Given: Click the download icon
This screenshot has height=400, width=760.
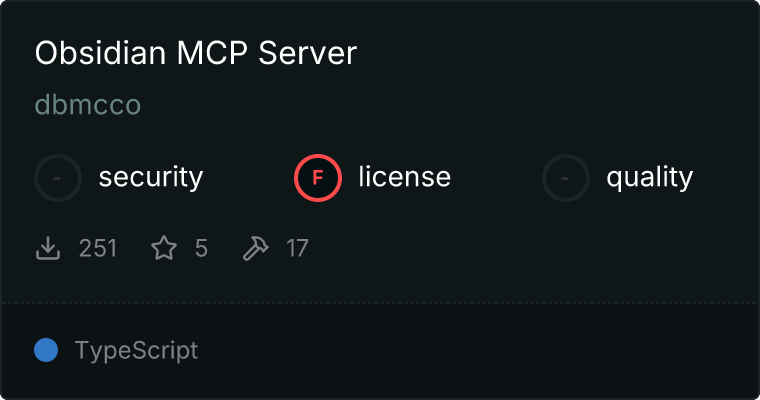Looking at the screenshot, I should (48, 248).
